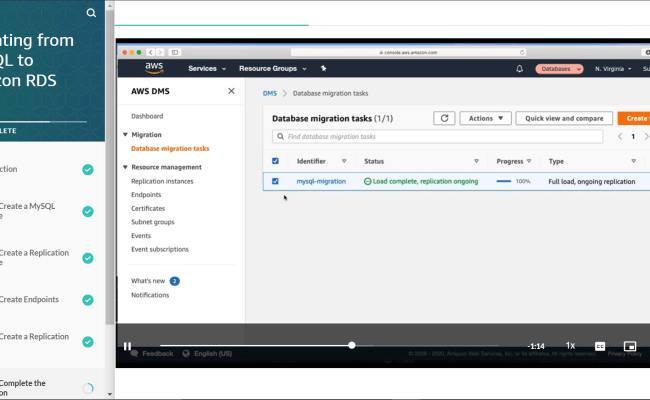
Task: Open the mysql-migration task link
Action: click(x=321, y=181)
